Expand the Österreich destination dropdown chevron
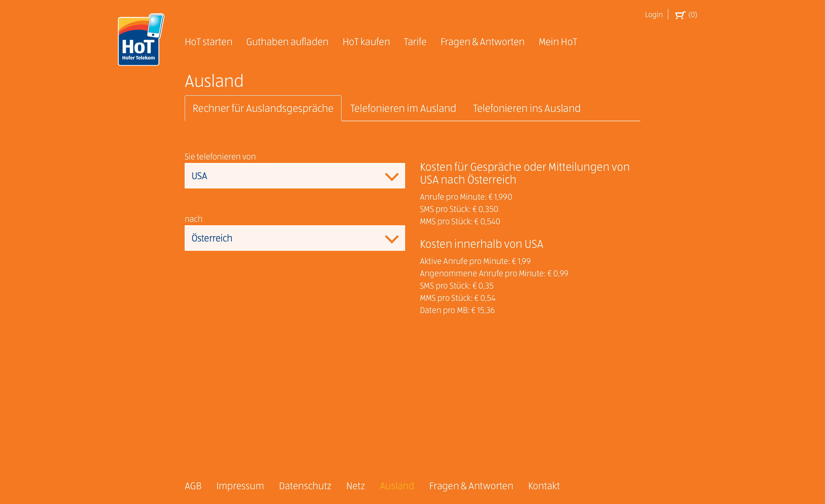825x504 pixels. click(391, 239)
